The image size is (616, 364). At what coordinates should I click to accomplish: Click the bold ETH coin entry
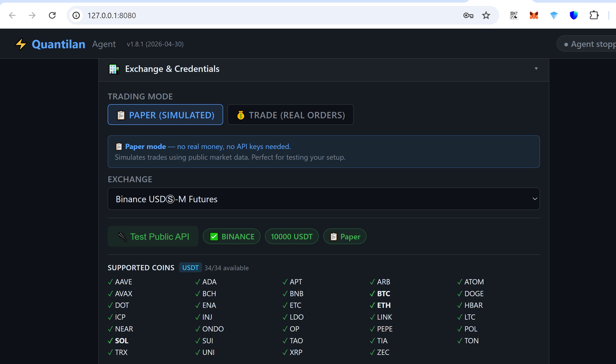380,305
